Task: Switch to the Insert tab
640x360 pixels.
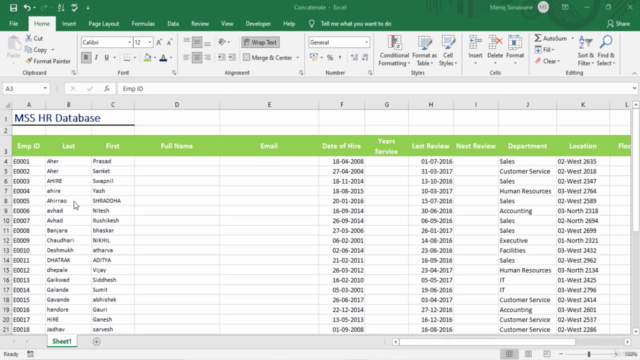Action: pos(69,24)
